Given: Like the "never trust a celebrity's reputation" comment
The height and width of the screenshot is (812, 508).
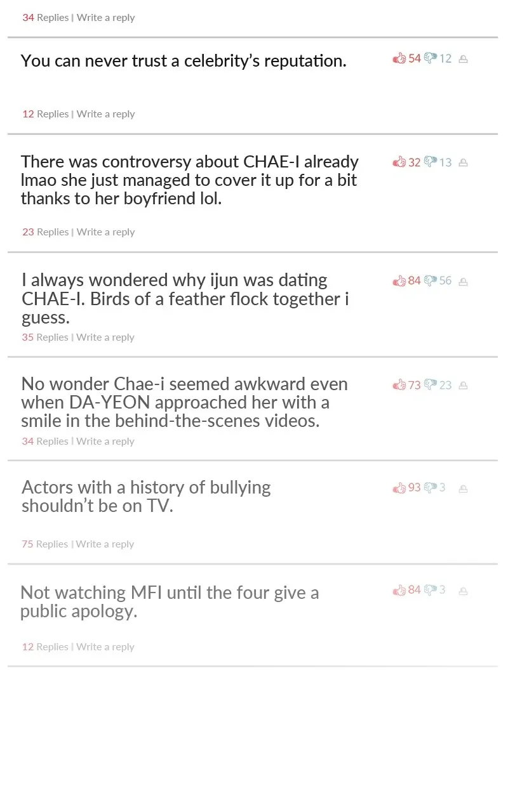Looking at the screenshot, I should 399,59.
